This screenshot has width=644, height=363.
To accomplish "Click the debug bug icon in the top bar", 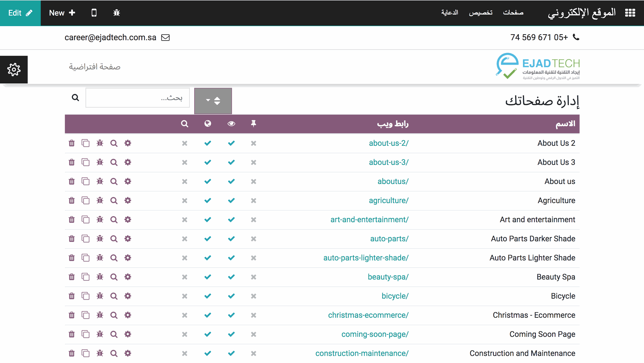I will [x=116, y=13].
